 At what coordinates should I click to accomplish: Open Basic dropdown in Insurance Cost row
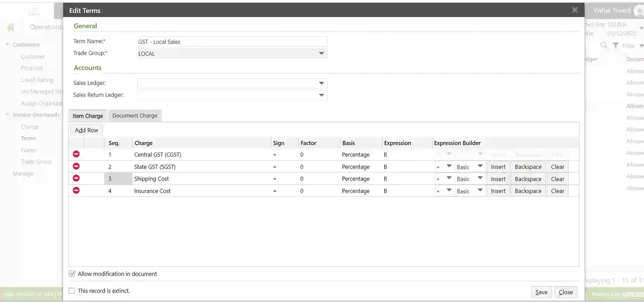pos(480,190)
